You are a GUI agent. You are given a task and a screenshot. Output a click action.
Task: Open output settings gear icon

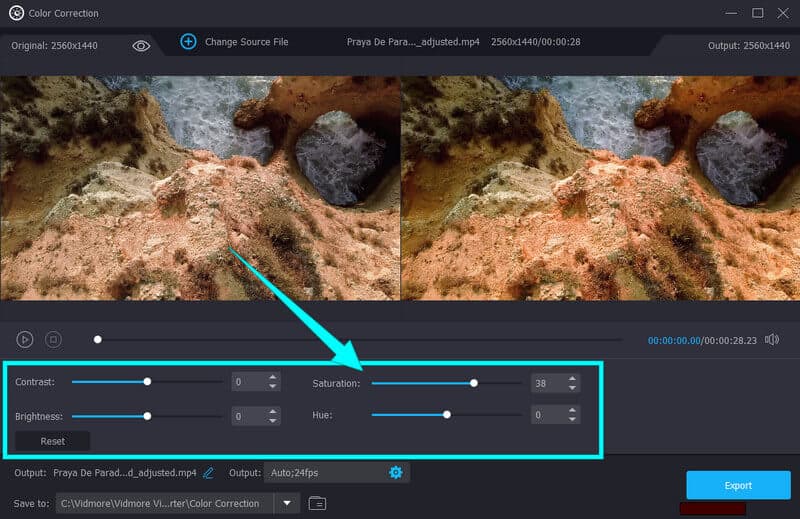[395, 472]
